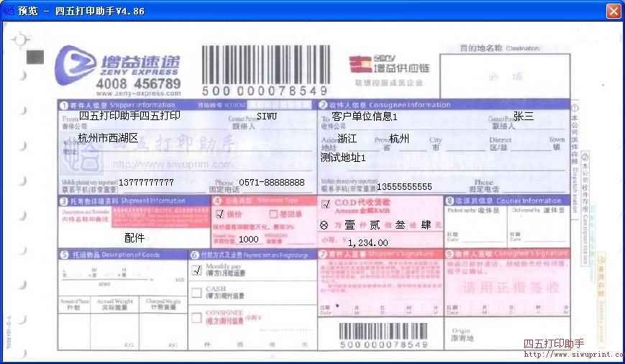
Task: Click the app icon in the title bar
Action: pos(9,10)
